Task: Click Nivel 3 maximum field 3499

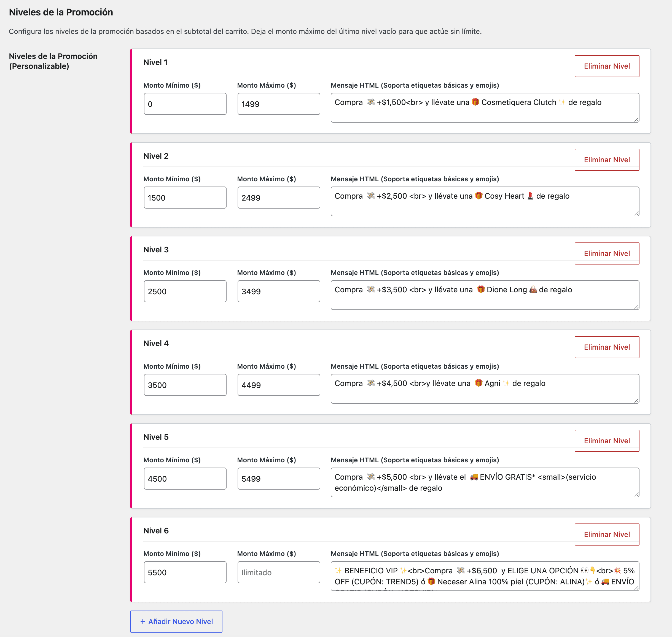Action: point(279,291)
